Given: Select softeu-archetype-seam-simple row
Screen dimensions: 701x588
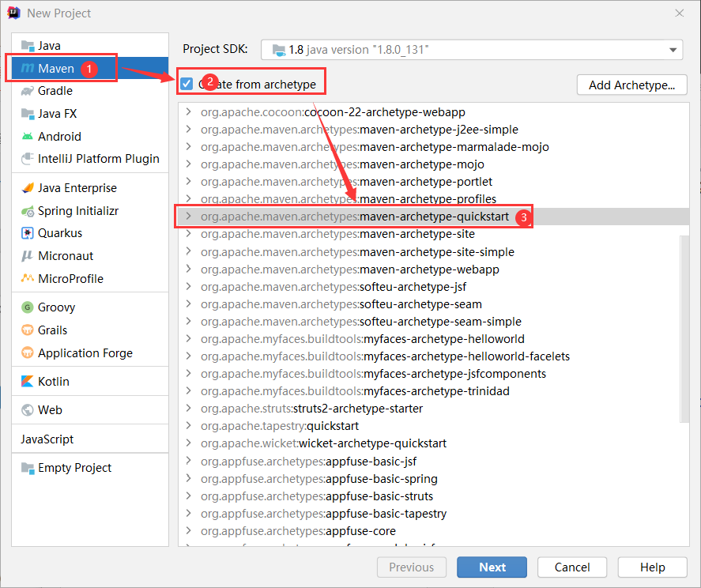Looking at the screenshot, I should (434, 322).
